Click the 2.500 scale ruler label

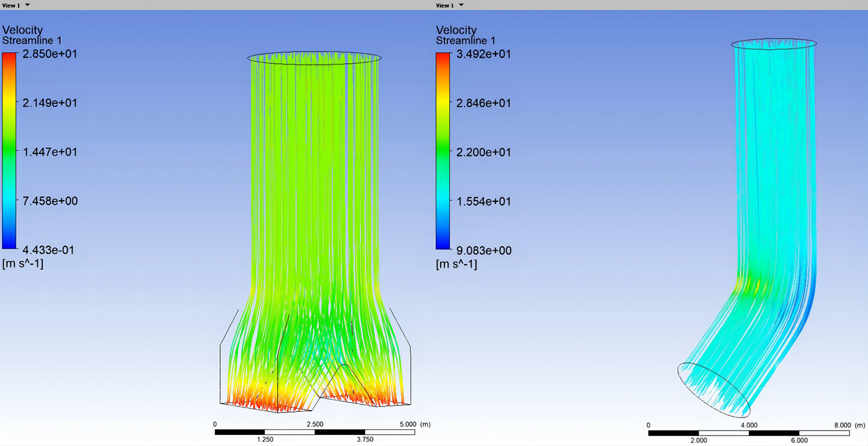click(315, 424)
